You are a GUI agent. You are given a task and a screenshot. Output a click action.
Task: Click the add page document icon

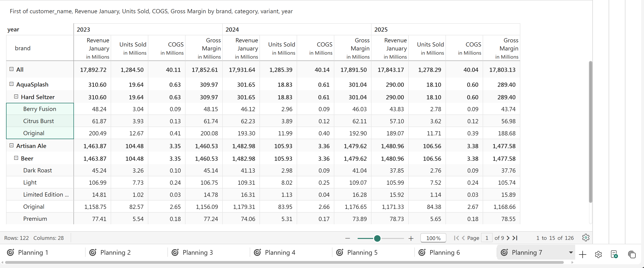(x=614, y=255)
